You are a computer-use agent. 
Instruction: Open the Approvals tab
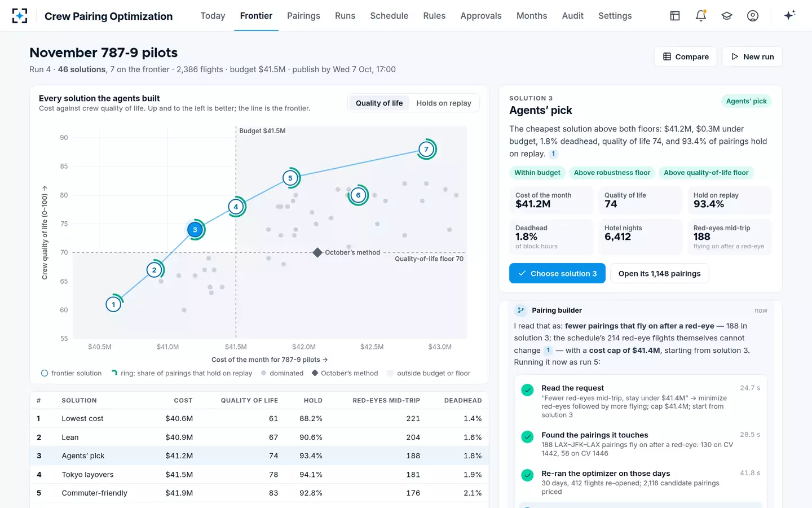[x=481, y=16]
